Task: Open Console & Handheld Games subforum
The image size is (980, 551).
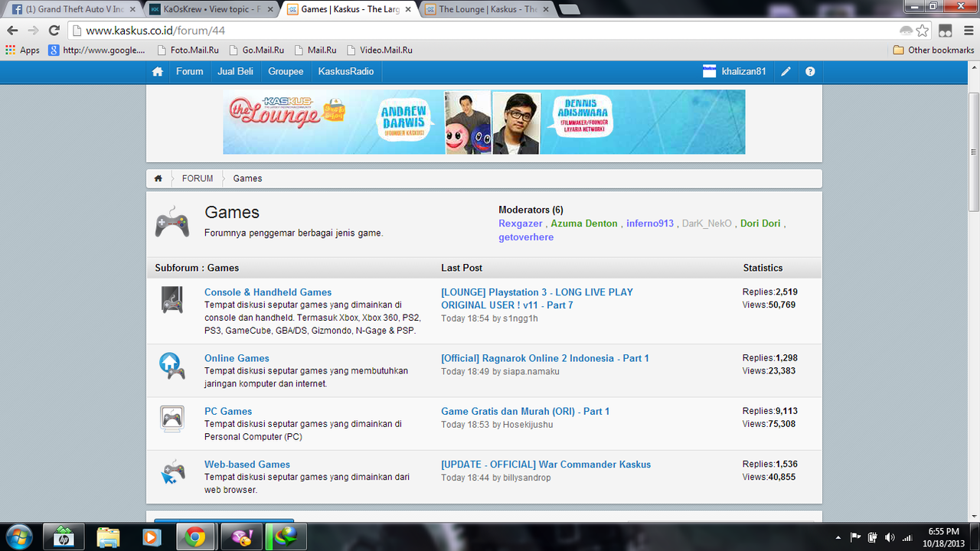Action: pos(268,292)
